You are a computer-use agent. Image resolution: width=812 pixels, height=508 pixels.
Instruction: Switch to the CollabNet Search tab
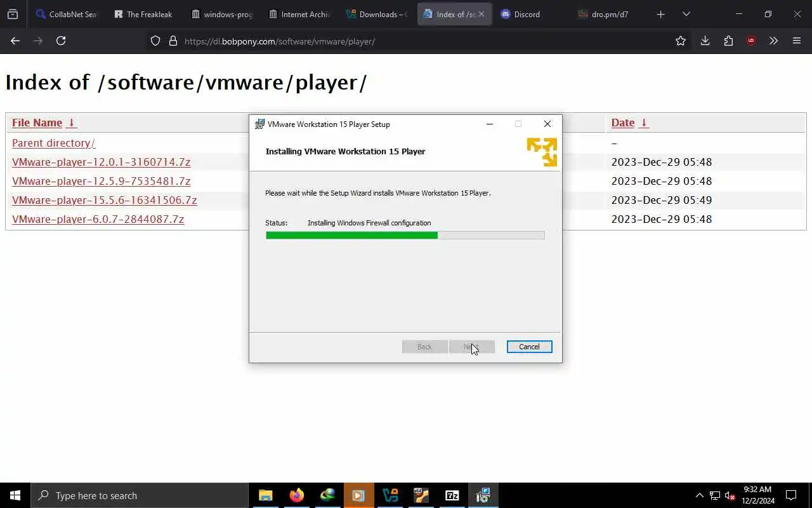(67, 14)
